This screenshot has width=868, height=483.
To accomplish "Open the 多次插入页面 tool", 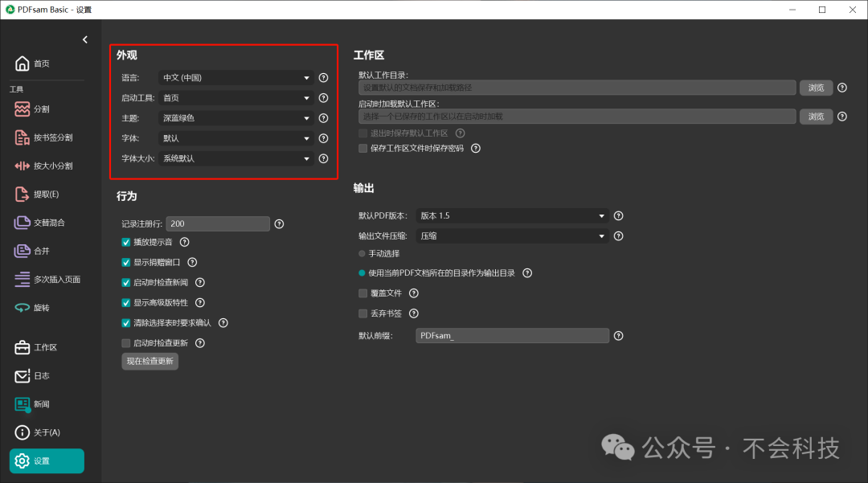I will (x=47, y=280).
